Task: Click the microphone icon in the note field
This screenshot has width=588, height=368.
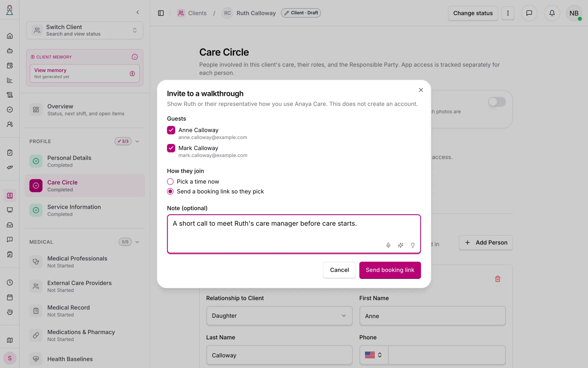Action: click(388, 245)
